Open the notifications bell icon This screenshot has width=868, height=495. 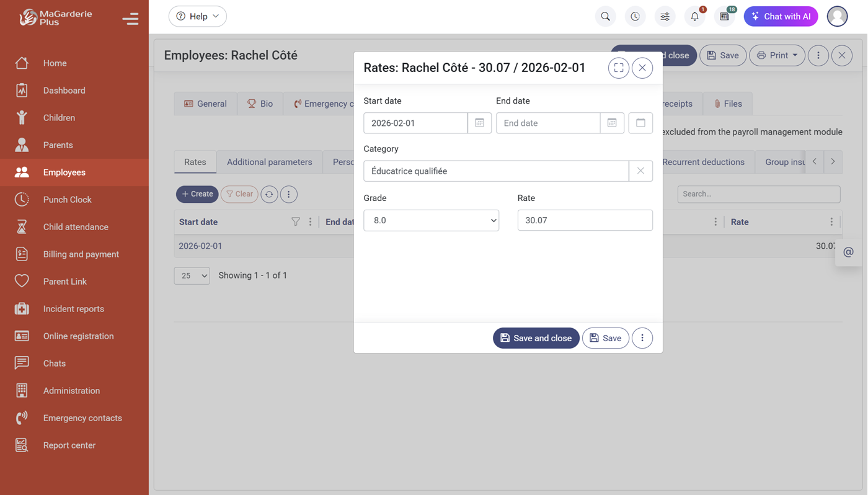(694, 17)
